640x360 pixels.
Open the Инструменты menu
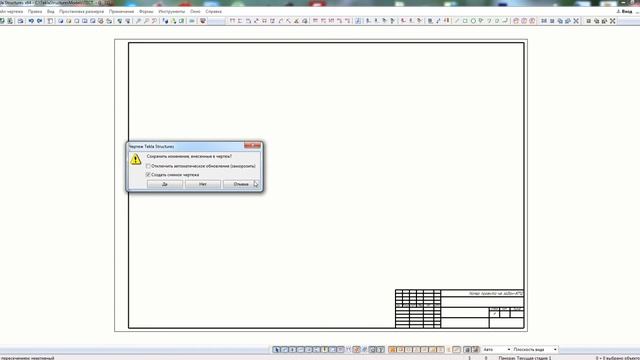pyautogui.click(x=171, y=12)
